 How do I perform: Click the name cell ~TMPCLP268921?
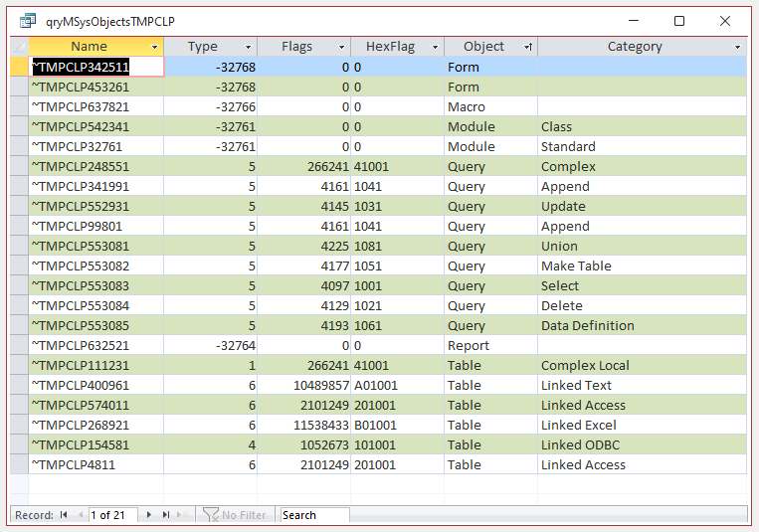click(x=96, y=425)
